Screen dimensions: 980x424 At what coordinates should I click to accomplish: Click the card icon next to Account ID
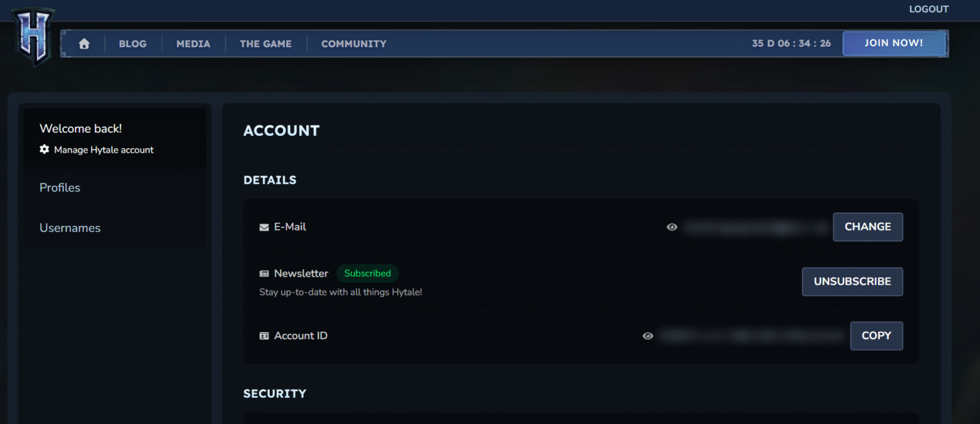coord(264,335)
